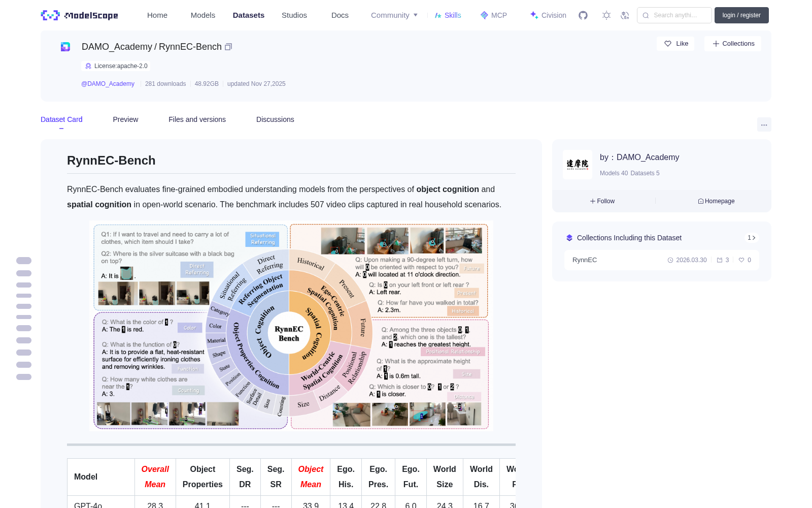Open the Studios navigation item
Screen dimensions: 812x508
[294, 15]
